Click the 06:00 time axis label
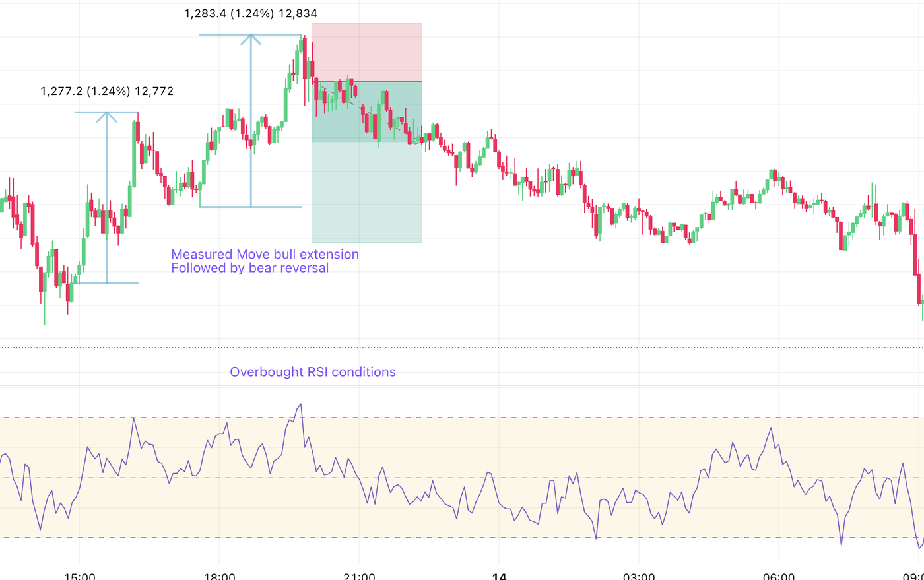The width and height of the screenshot is (924, 580). click(779, 576)
